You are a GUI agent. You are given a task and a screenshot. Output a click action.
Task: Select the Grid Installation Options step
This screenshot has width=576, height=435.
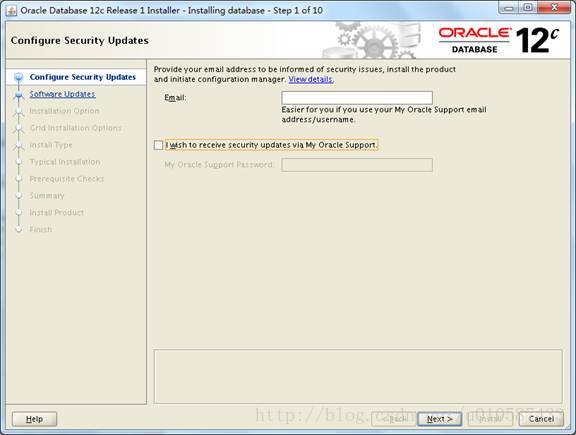(75, 128)
